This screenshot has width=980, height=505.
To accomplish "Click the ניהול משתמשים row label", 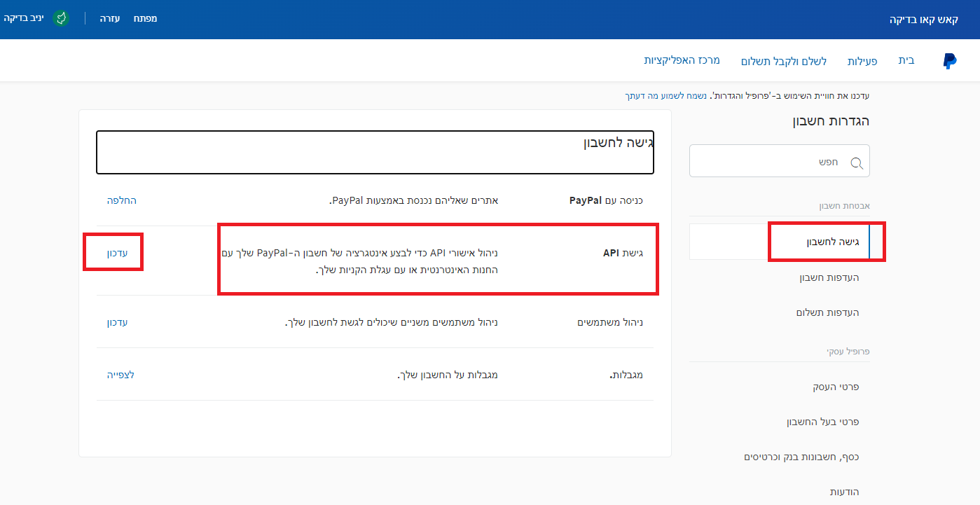I will [610, 322].
